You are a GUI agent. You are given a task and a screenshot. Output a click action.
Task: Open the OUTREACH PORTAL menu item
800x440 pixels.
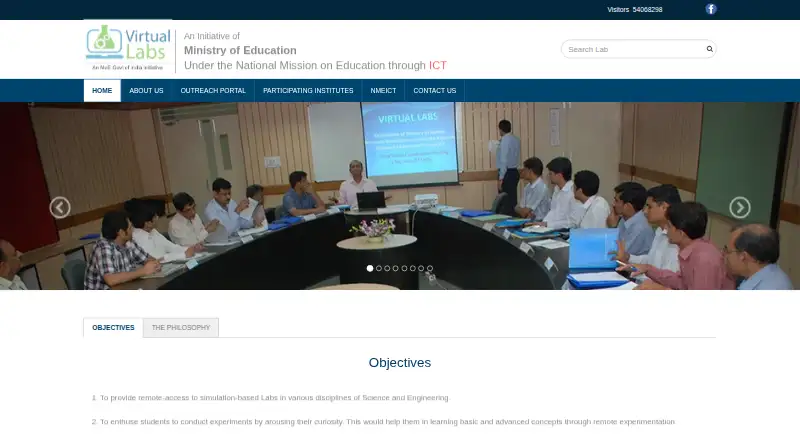click(x=213, y=91)
